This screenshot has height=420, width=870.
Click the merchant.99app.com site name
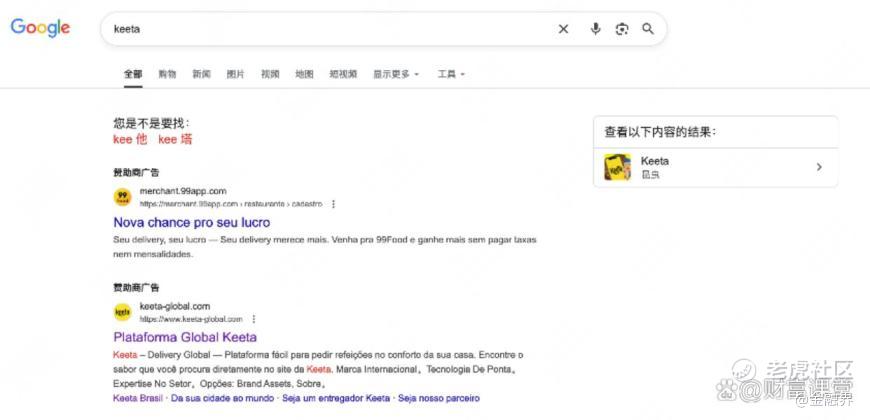coord(183,191)
